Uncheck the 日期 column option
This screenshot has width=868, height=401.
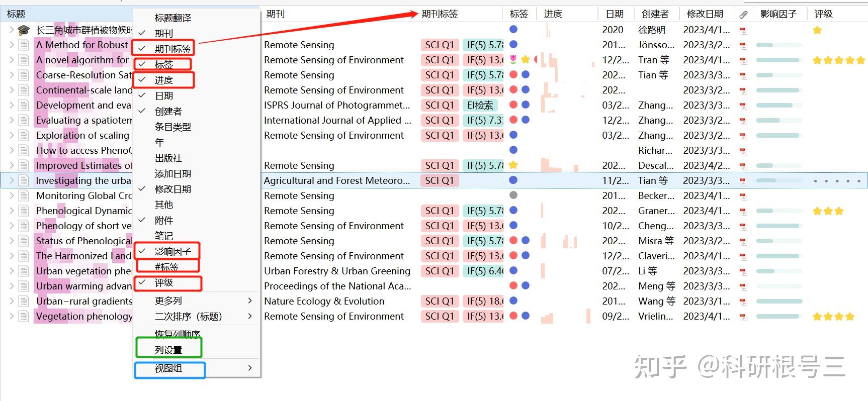pyautogui.click(x=197, y=95)
